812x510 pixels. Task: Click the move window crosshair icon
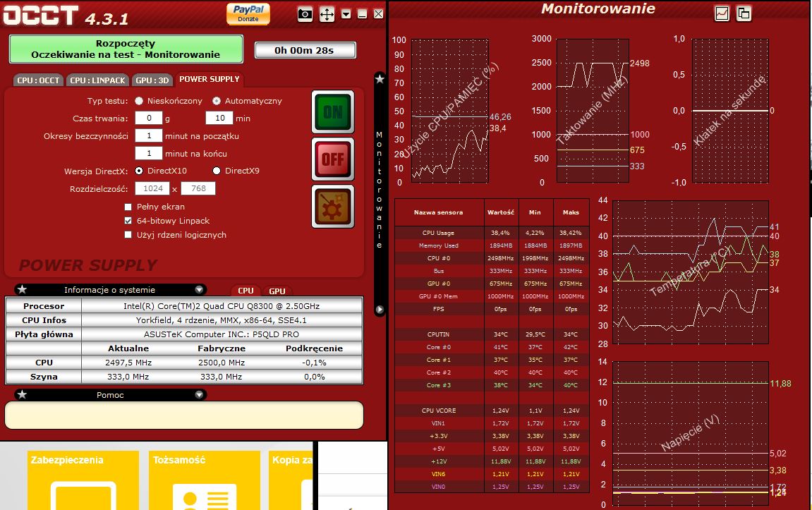pos(327,14)
